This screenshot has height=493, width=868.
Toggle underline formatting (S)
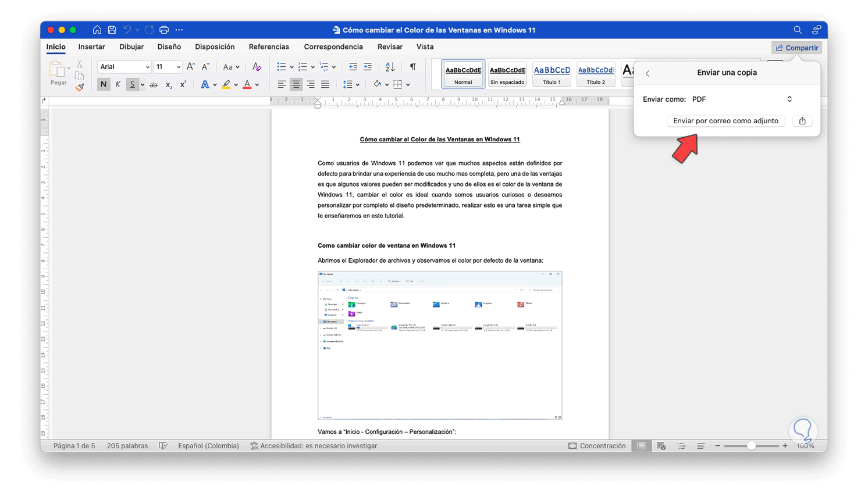(x=133, y=85)
